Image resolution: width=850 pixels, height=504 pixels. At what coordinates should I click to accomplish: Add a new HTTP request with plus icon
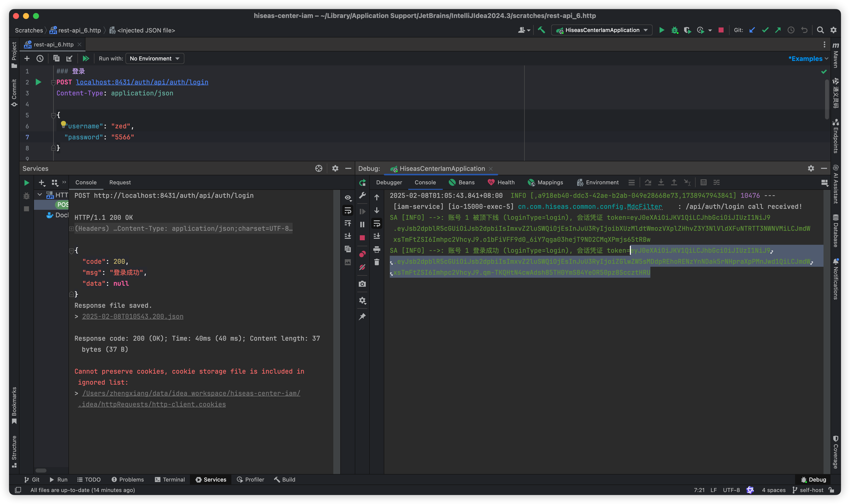[27, 58]
